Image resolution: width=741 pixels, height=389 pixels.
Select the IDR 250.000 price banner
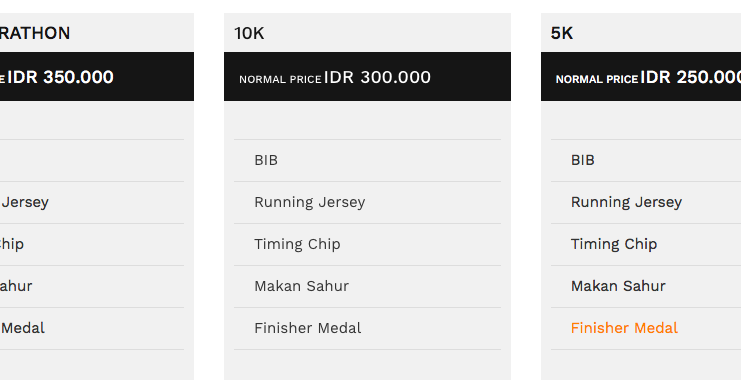(641, 77)
